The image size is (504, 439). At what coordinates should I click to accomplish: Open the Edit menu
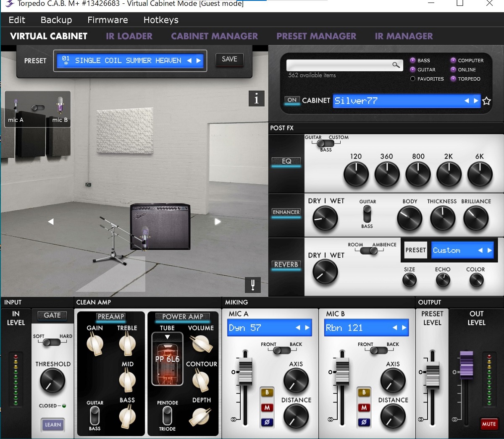pos(17,20)
